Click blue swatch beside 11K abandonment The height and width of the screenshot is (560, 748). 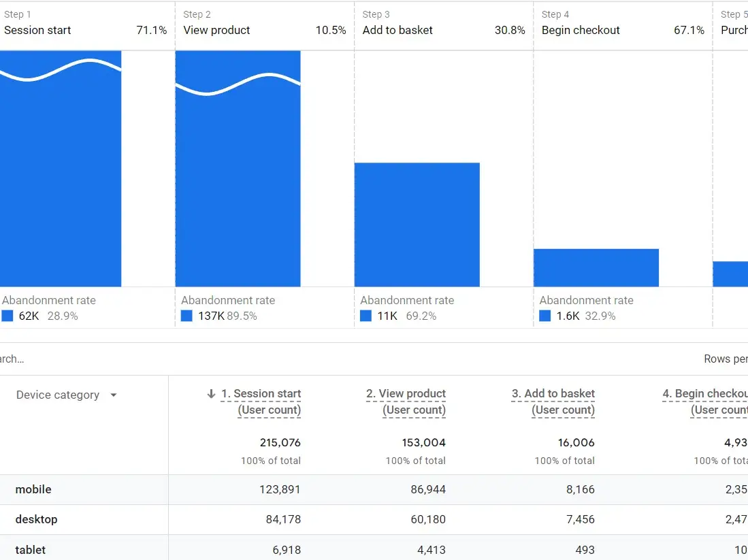[365, 316]
